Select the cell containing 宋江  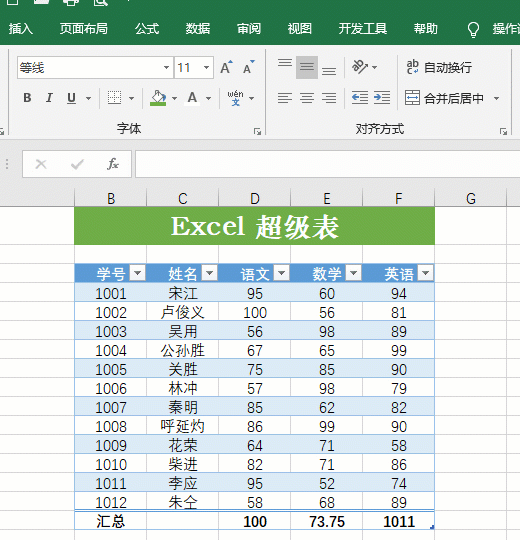[183, 293]
